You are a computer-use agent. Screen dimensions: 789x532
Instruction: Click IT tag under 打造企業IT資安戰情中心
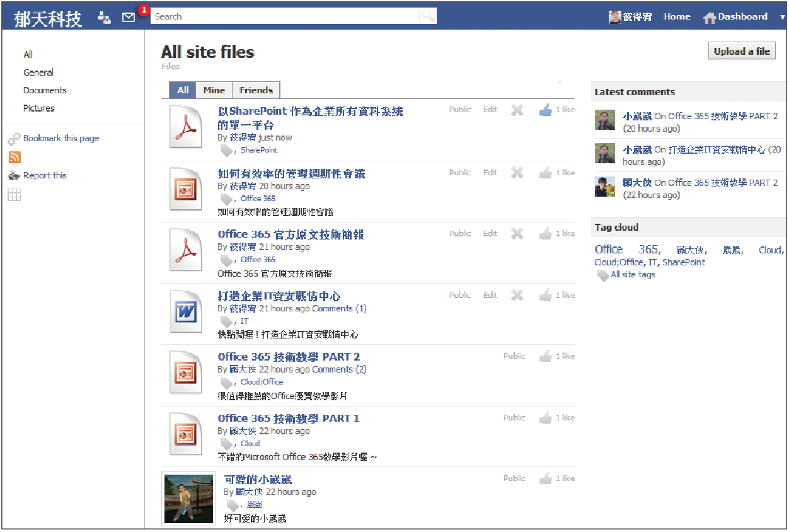point(245,321)
